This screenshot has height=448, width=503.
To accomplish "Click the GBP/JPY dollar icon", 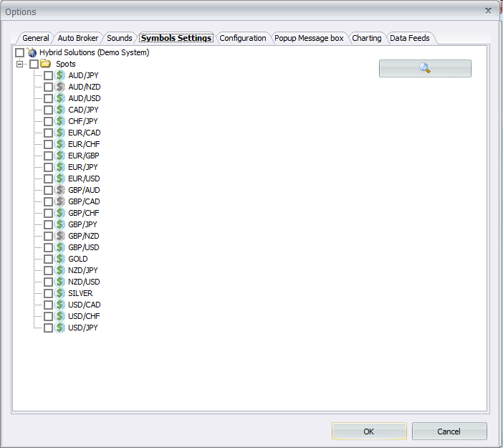I will 59,224.
